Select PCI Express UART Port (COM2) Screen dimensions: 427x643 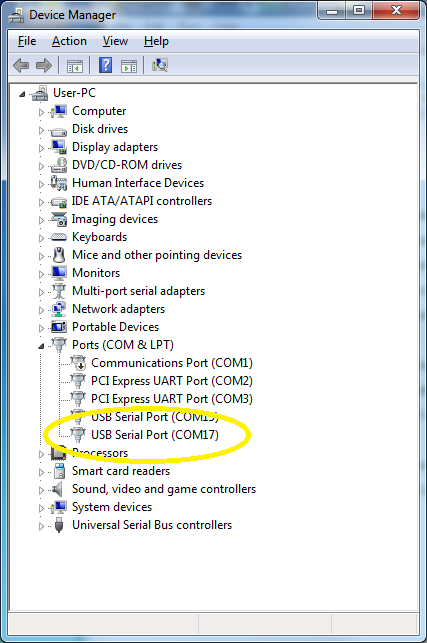pos(171,381)
